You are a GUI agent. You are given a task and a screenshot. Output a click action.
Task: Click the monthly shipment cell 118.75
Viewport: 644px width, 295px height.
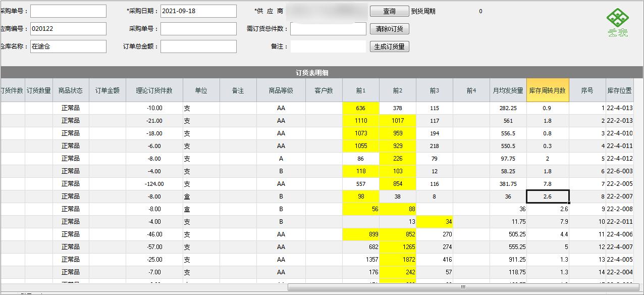(508, 272)
